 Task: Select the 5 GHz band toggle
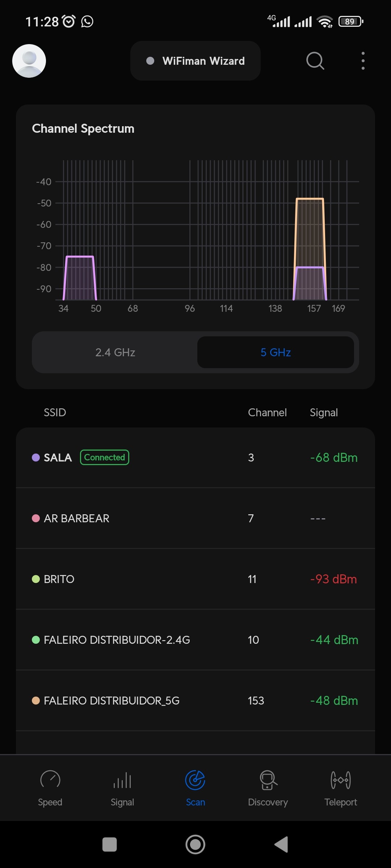coord(276,352)
